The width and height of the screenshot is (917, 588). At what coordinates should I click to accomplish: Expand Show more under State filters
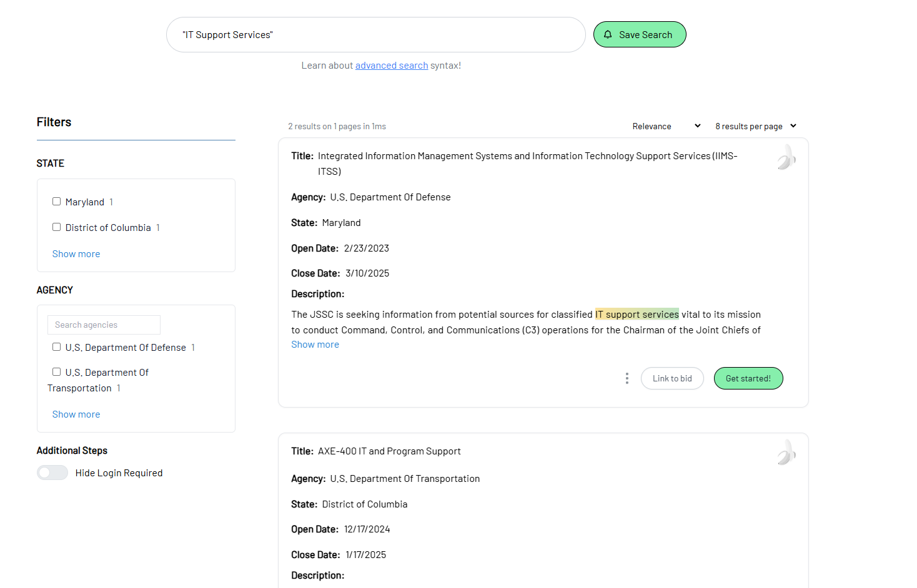[x=76, y=254]
